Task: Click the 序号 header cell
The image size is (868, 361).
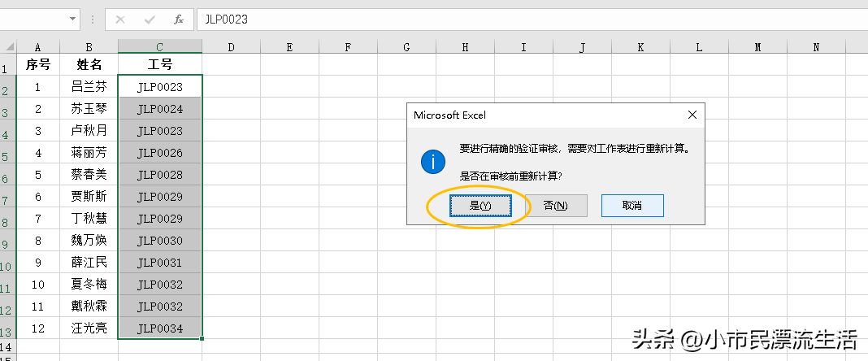Action: pos(38,64)
